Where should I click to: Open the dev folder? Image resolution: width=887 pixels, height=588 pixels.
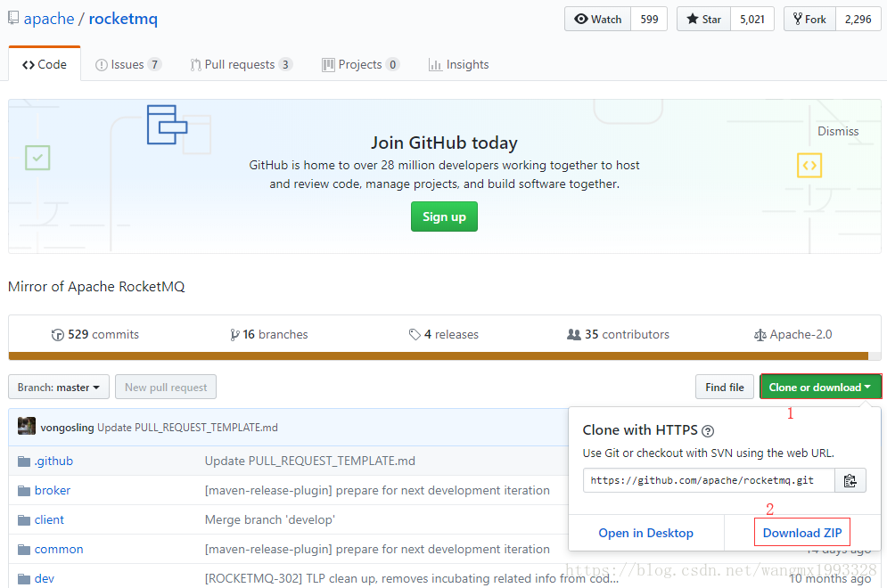tap(44, 578)
